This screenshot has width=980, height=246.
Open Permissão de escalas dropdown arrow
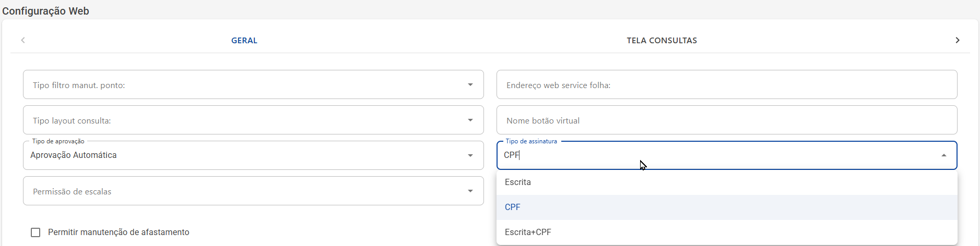pos(470,191)
